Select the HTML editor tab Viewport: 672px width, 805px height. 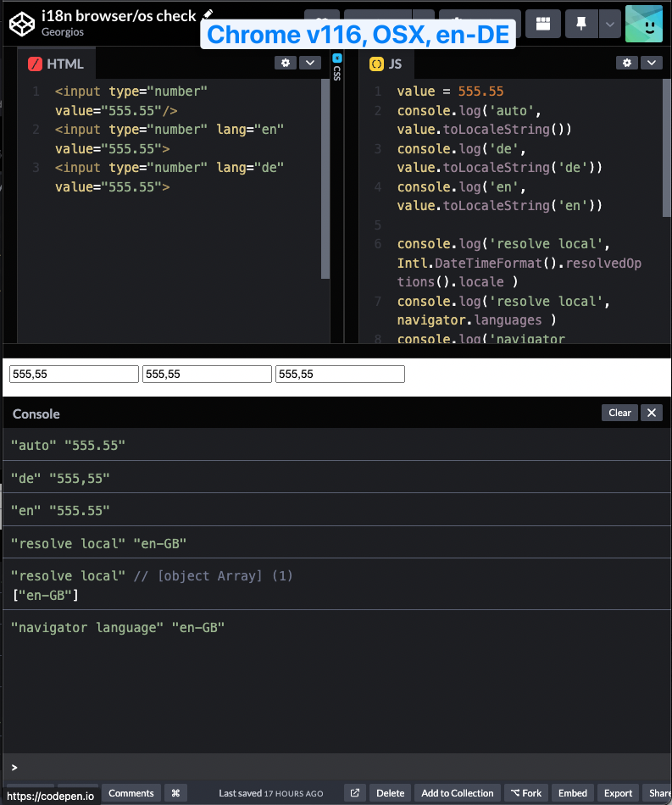click(x=56, y=64)
